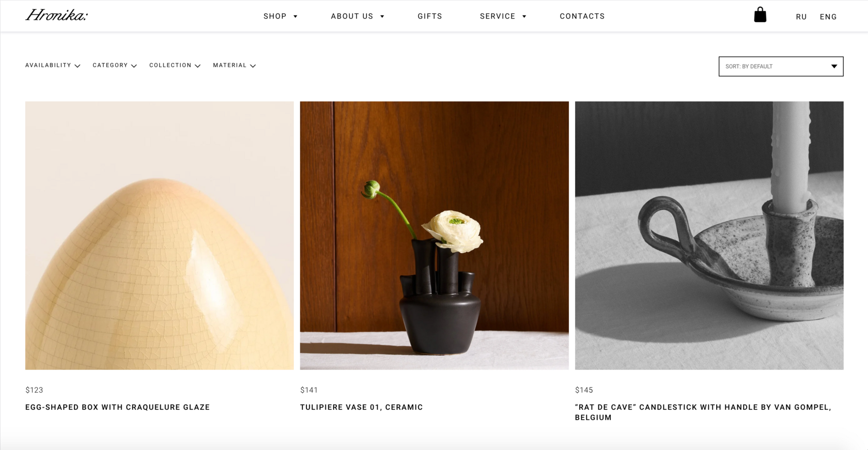The image size is (868, 450).
Task: Open the Rat de Cave candlestick title link
Action: [x=703, y=412]
